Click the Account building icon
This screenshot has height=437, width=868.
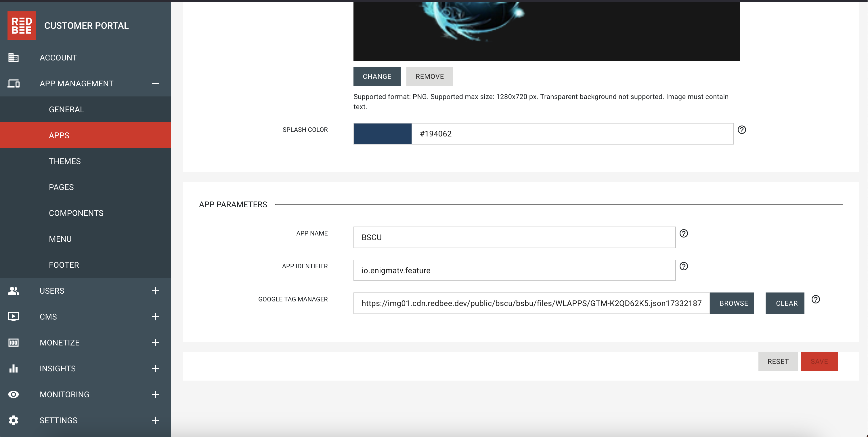pyautogui.click(x=14, y=58)
